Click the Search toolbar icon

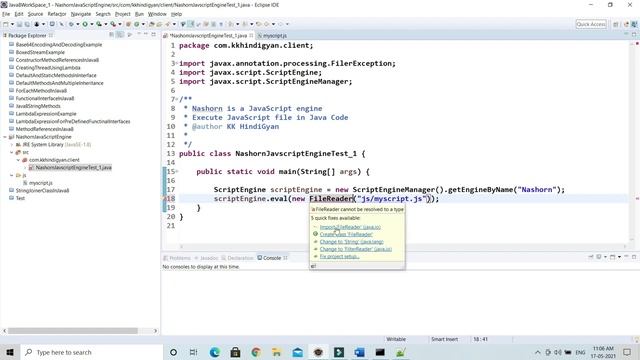168,24
